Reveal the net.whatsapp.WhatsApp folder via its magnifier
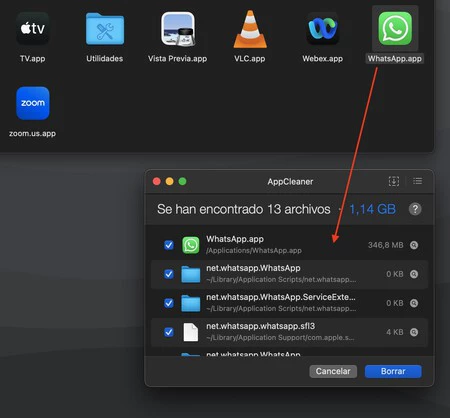The height and width of the screenshot is (418, 450). (414, 274)
